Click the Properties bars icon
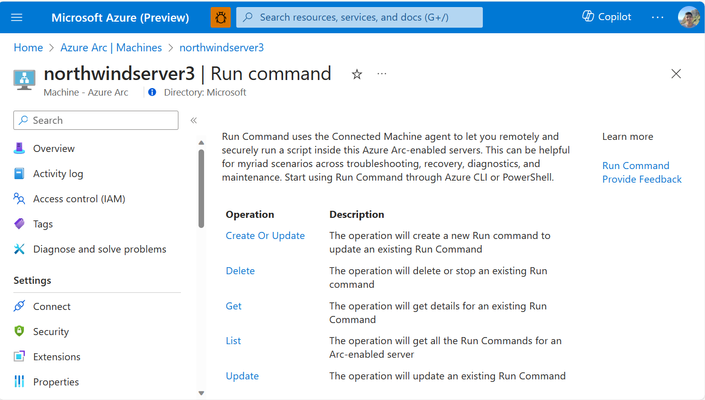Viewport: 705px width, 400px height. 19,382
